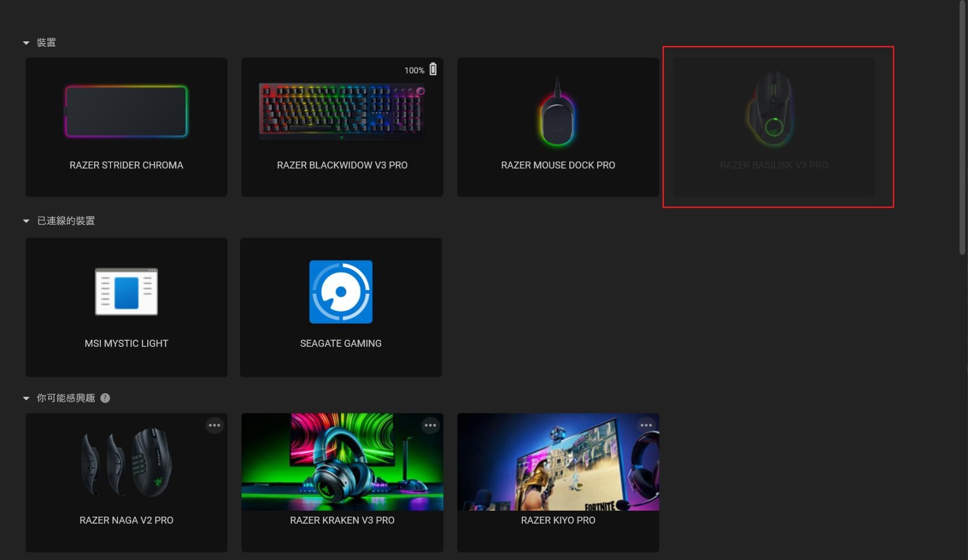View the Razer Kraken V3 Pro promo image
The height and width of the screenshot is (560, 968).
[342, 462]
